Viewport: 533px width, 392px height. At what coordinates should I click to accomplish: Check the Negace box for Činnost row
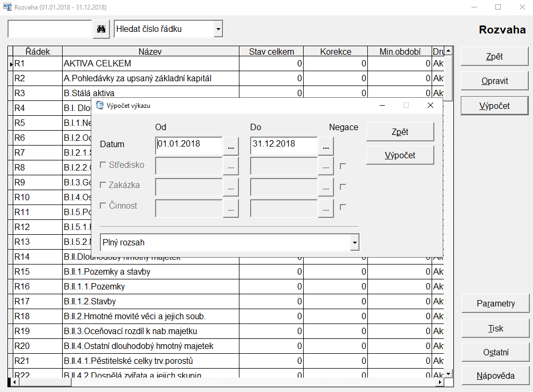[x=343, y=207]
